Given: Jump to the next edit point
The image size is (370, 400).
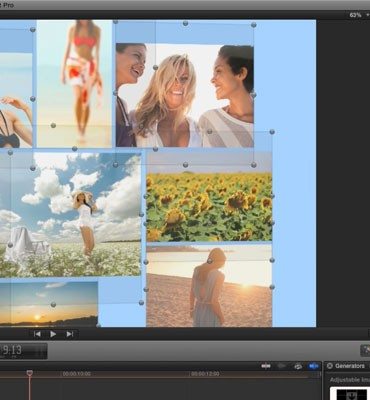Looking at the screenshot, I should (69, 334).
